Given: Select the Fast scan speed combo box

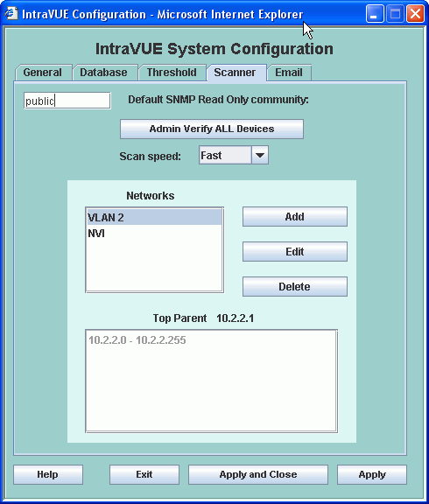Looking at the screenshot, I should (x=234, y=155).
